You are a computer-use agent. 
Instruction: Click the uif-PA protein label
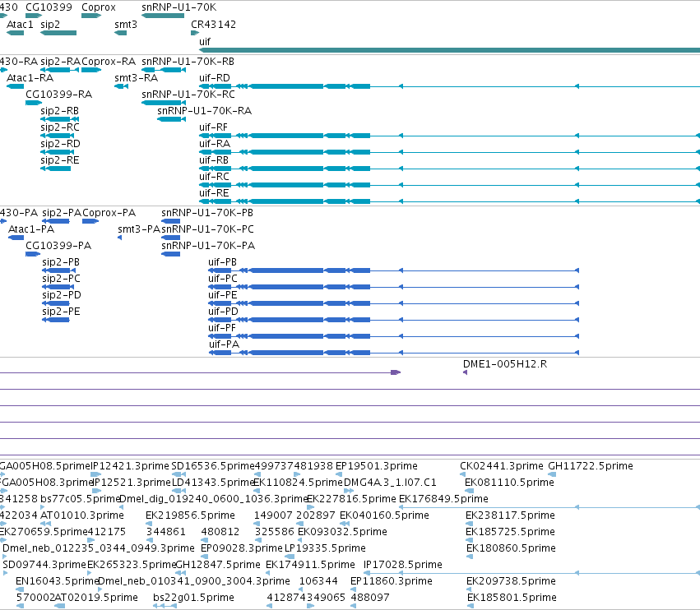pyautogui.click(x=224, y=344)
